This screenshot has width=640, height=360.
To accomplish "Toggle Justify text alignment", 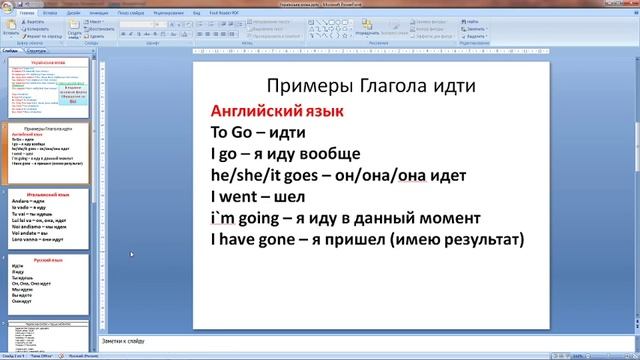I will [223, 34].
